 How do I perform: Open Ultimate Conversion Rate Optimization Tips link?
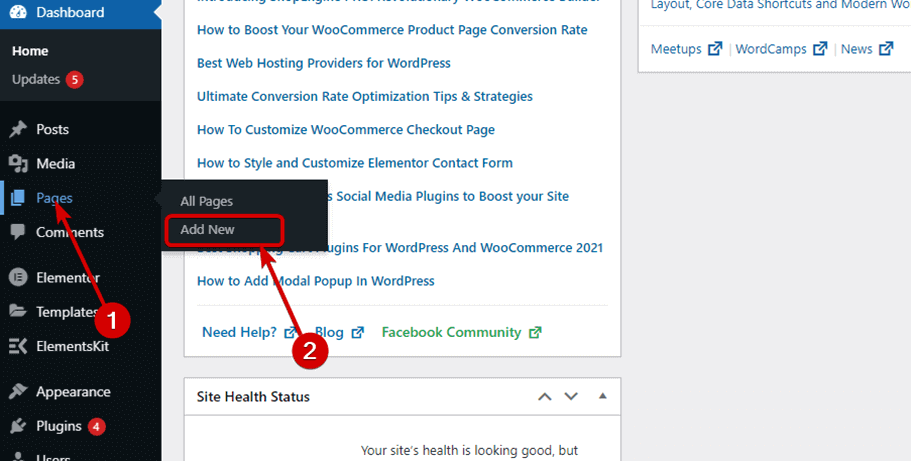365,96
